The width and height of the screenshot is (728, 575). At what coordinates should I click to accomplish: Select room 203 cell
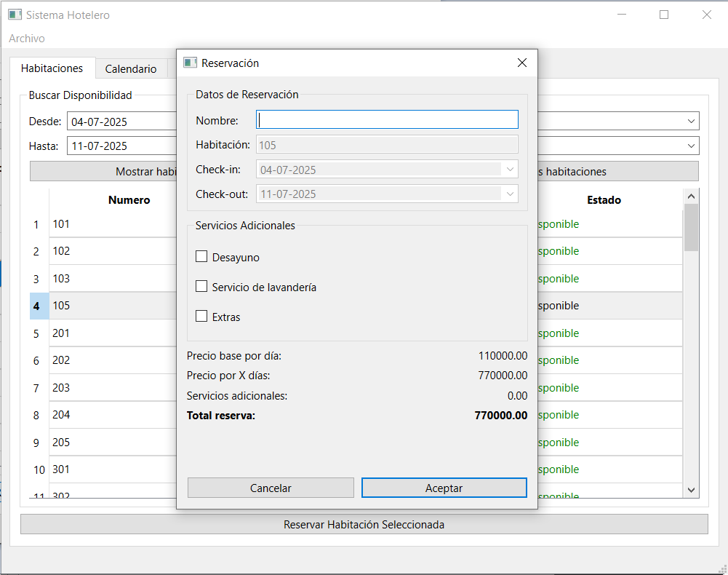(113, 388)
